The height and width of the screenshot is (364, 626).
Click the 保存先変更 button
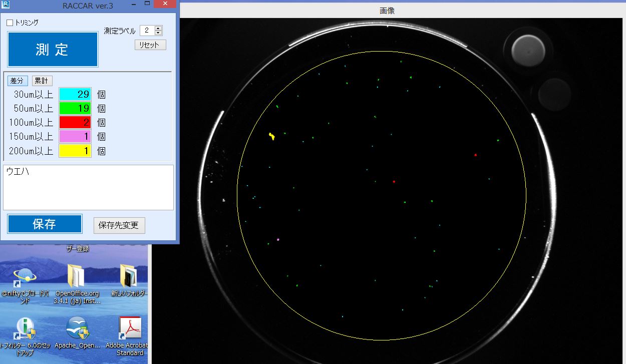pyautogui.click(x=119, y=225)
